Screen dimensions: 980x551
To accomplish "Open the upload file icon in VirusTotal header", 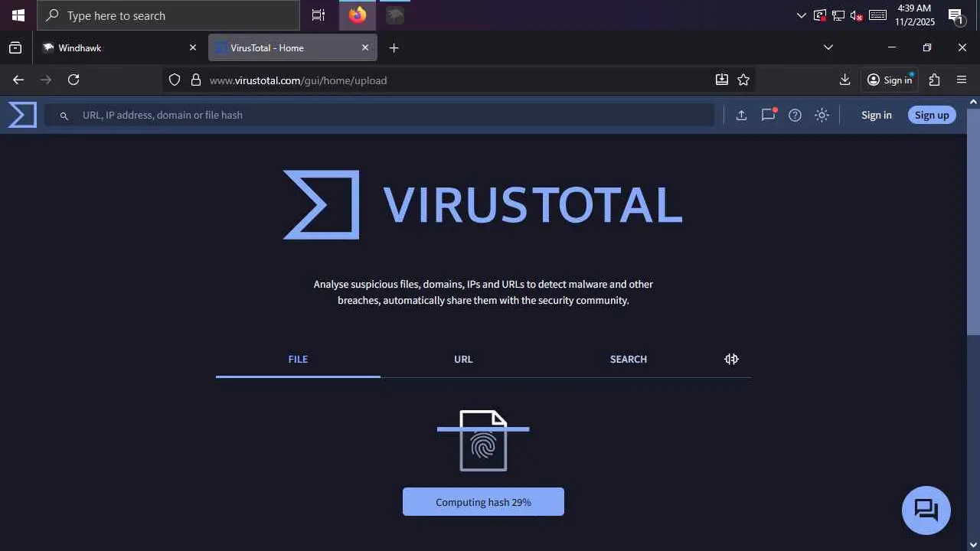I will [x=741, y=115].
